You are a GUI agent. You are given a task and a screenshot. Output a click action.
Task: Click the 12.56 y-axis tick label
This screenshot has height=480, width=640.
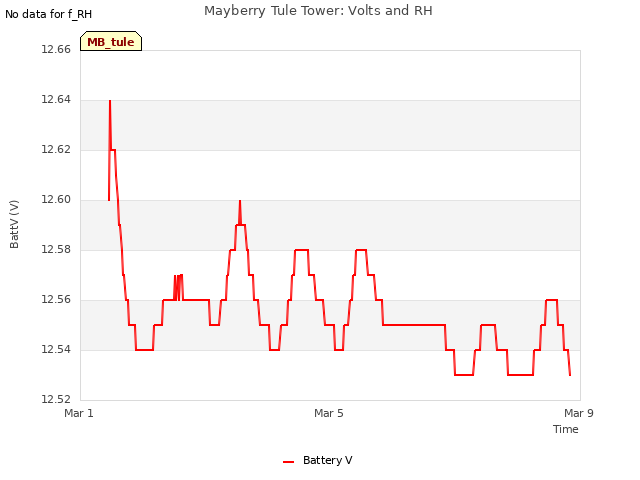[56, 300]
